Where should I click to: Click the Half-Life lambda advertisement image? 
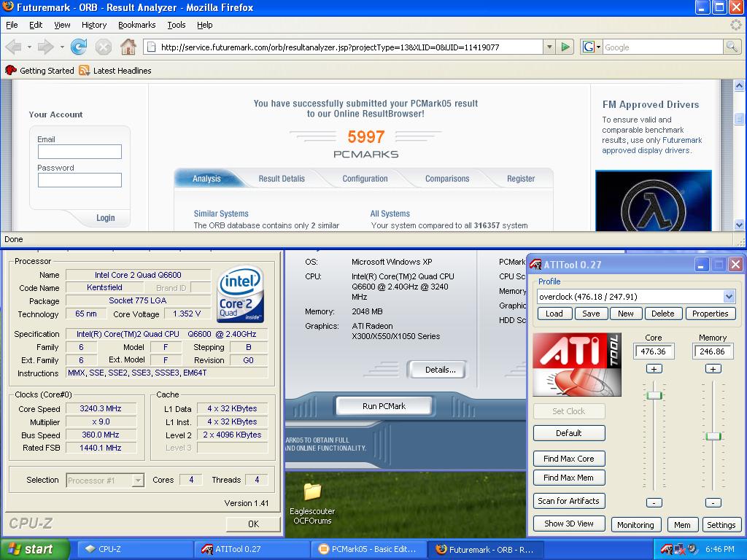tap(653, 201)
